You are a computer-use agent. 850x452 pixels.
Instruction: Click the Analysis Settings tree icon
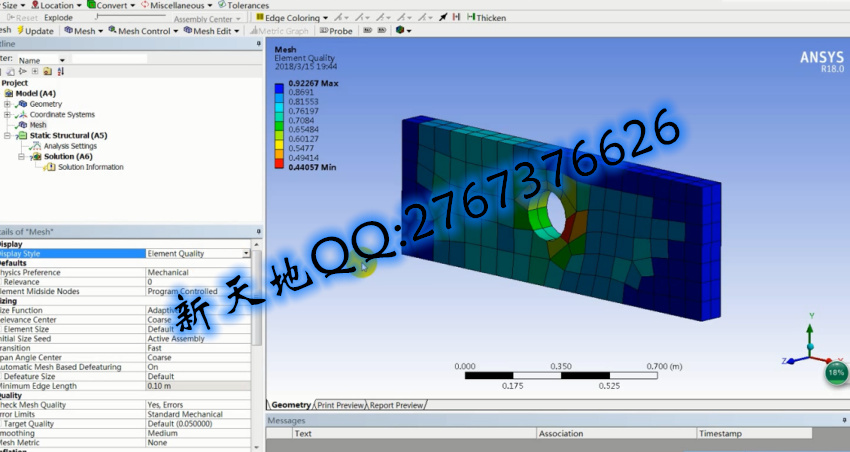point(37,146)
